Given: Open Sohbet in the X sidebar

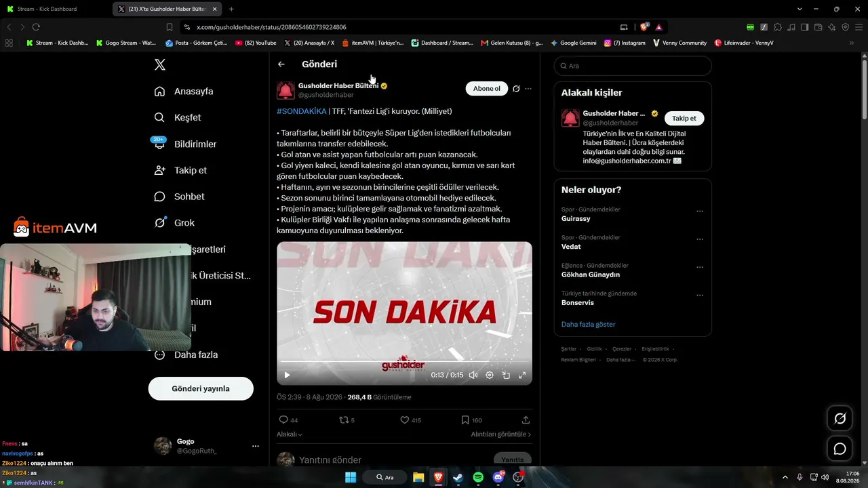Looking at the screenshot, I should [179, 197].
